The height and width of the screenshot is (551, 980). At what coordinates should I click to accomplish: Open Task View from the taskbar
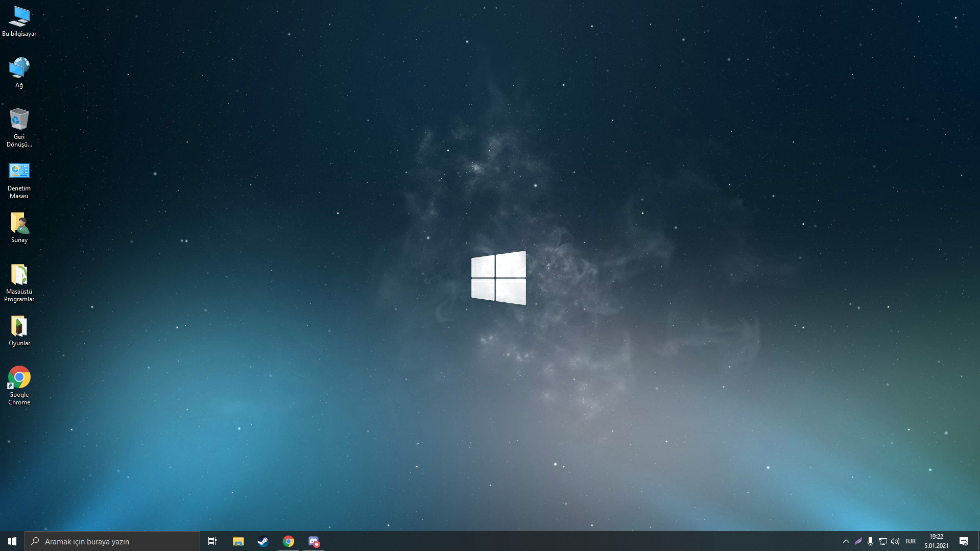[212, 541]
